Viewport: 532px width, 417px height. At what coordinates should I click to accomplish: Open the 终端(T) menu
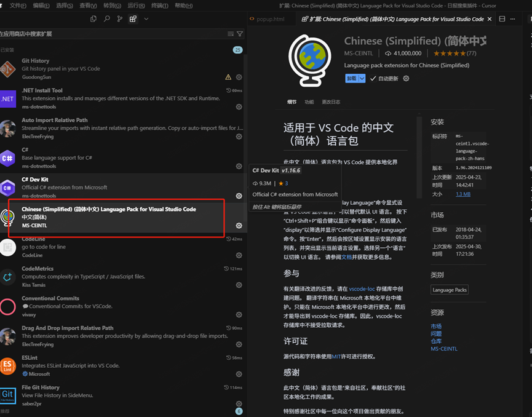coord(159,6)
